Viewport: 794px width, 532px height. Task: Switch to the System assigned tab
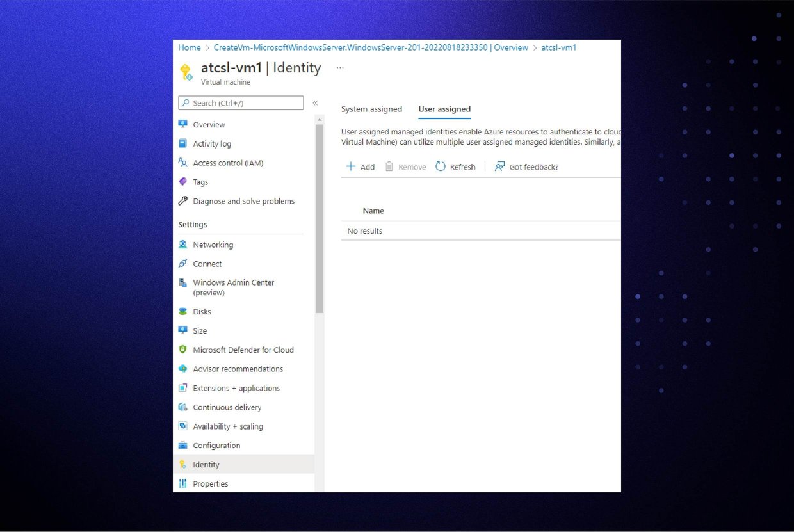(371, 109)
